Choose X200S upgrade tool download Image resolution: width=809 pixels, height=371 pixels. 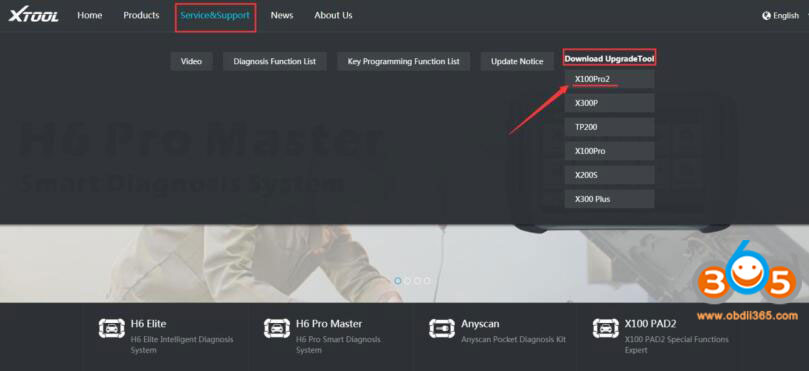[x=609, y=175]
